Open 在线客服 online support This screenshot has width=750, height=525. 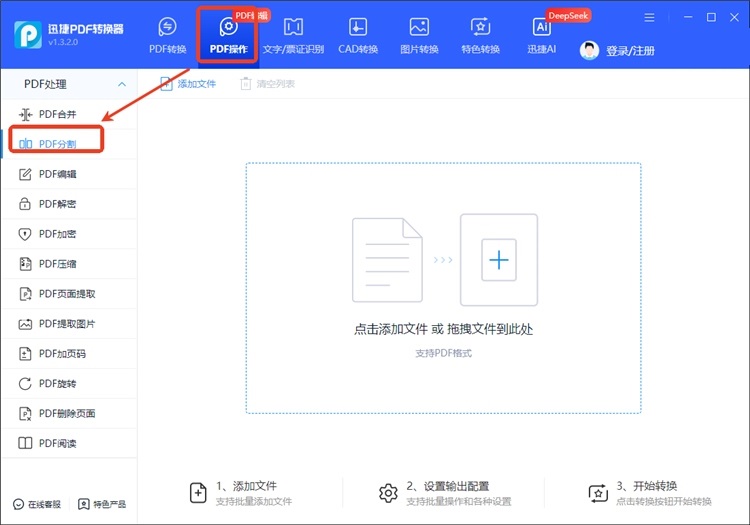[37, 504]
